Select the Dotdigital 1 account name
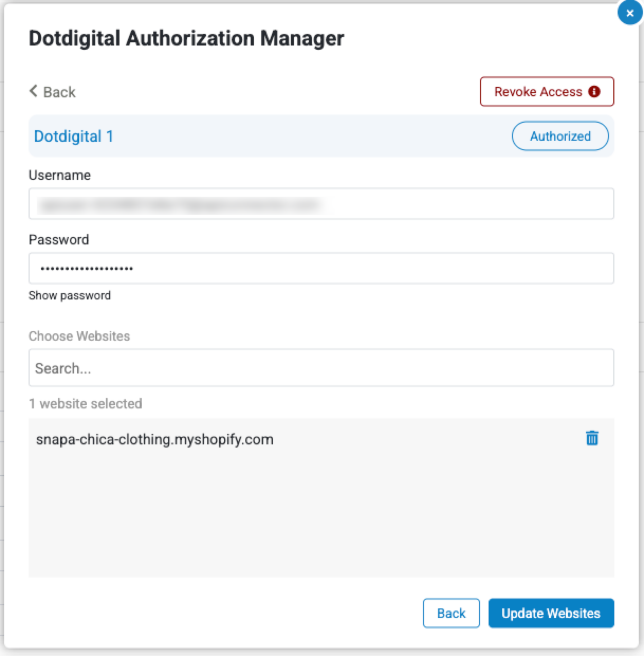The image size is (644, 656). pos(73,136)
